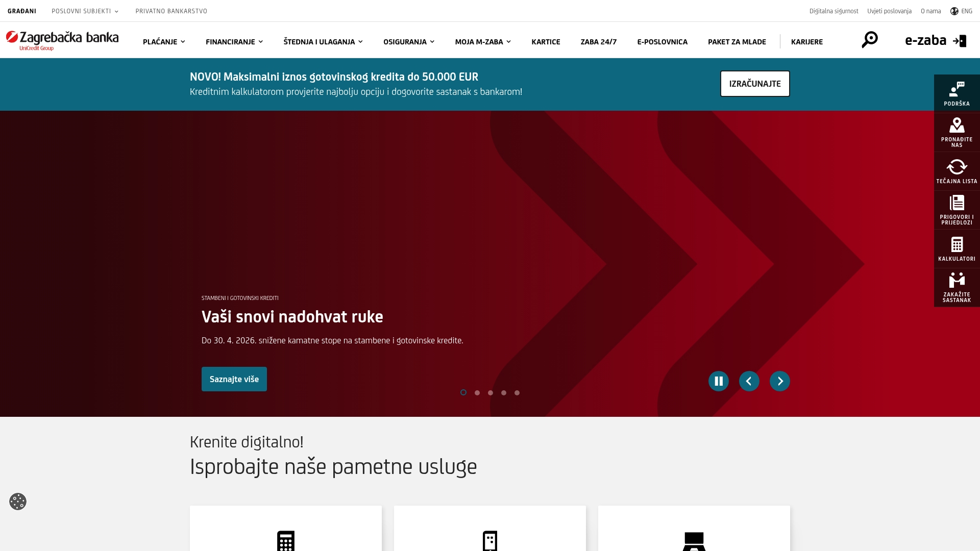Go to next carousel slide
The width and height of the screenshot is (980, 551).
click(779, 381)
